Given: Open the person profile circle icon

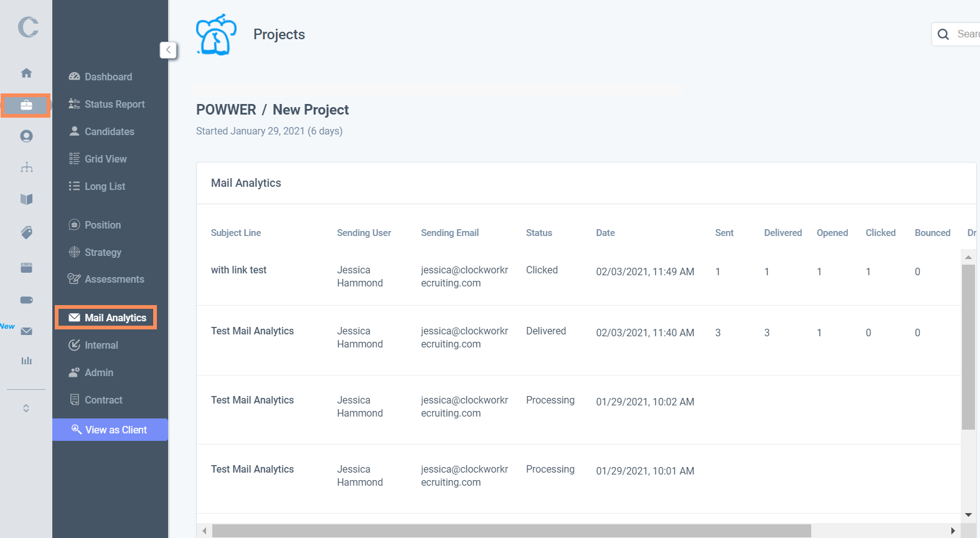Looking at the screenshot, I should (26, 136).
